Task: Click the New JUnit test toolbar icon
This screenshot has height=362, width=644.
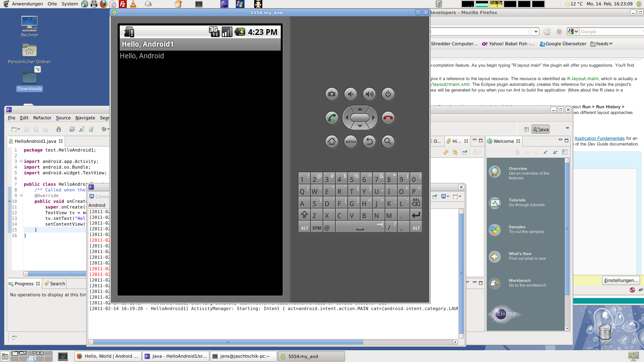Action: click(82, 129)
